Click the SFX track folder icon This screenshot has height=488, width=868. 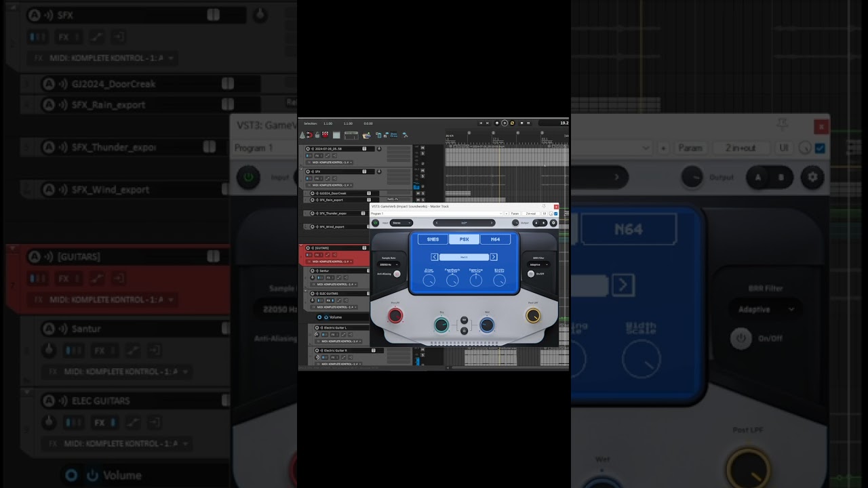point(416,187)
